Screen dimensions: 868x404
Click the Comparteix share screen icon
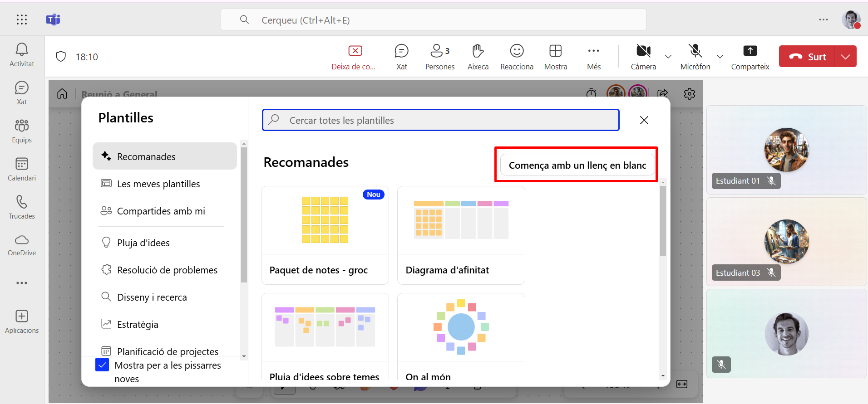(x=750, y=57)
